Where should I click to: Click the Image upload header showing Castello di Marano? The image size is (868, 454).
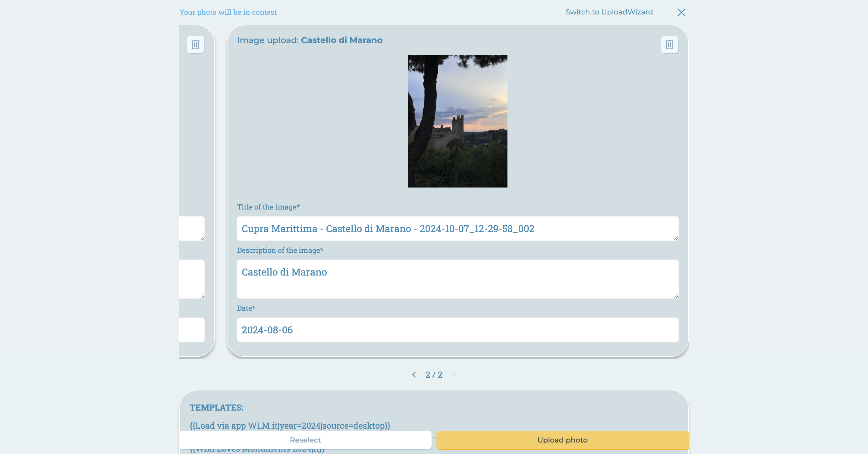310,40
